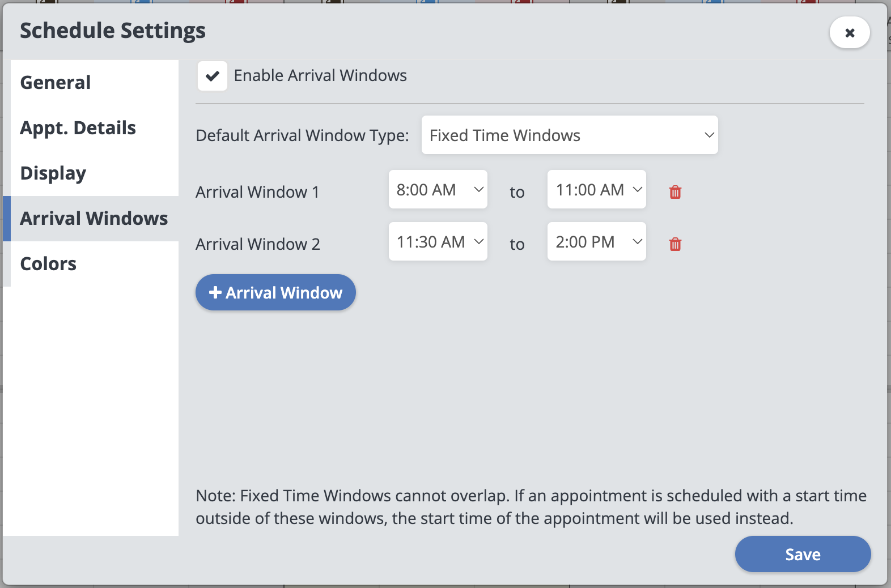Add a new Arrival Window
The width and height of the screenshot is (891, 588).
point(275,292)
